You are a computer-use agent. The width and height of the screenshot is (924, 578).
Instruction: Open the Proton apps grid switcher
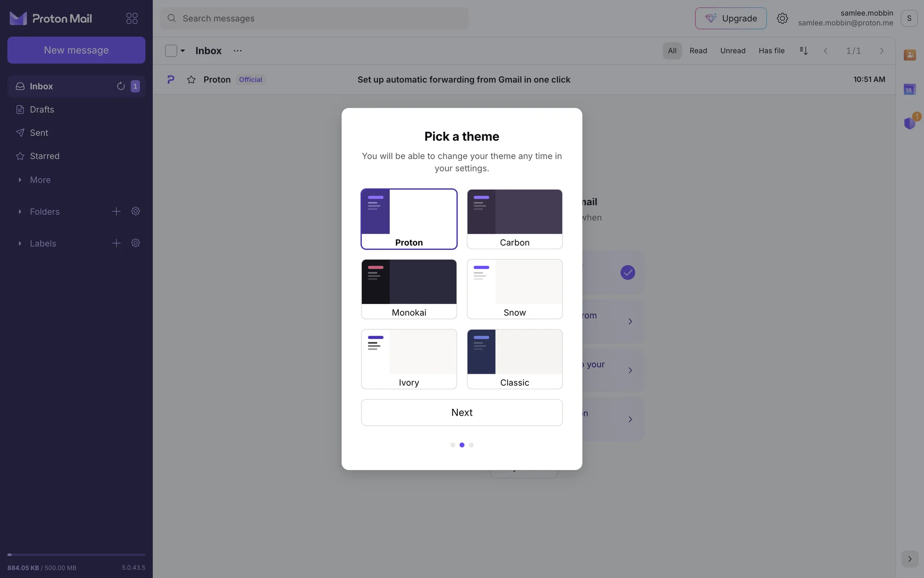(132, 18)
